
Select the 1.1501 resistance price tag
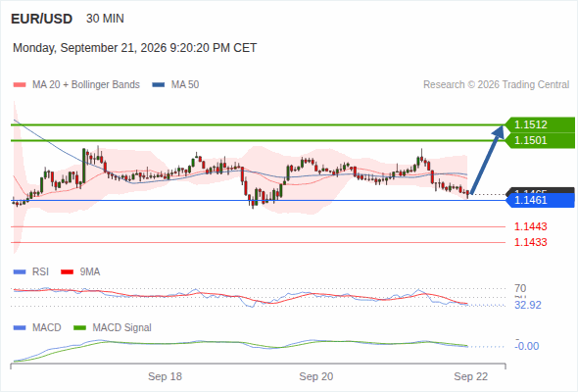click(x=540, y=140)
